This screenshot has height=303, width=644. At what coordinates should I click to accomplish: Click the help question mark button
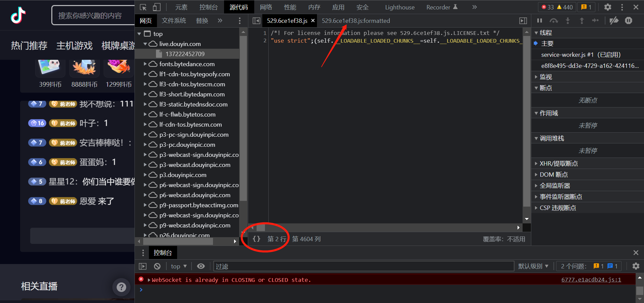point(121,287)
